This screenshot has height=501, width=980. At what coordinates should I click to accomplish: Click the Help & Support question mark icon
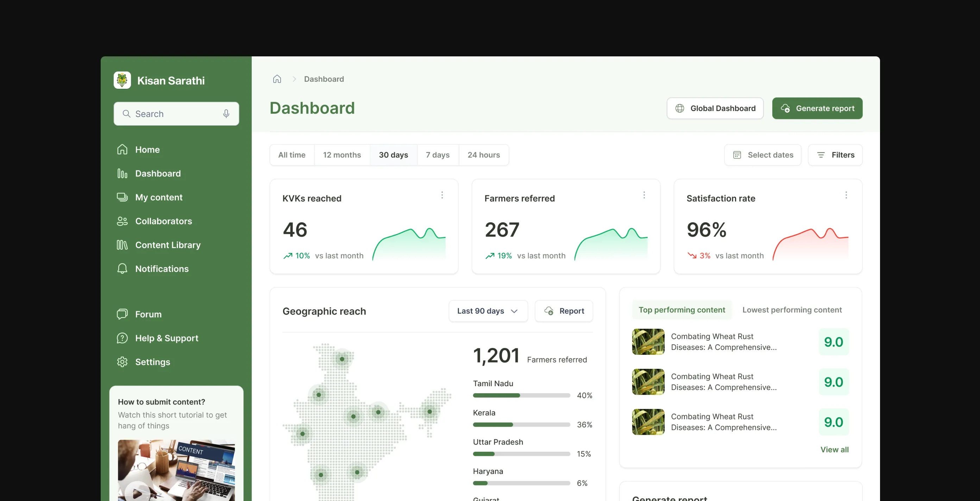(x=122, y=338)
